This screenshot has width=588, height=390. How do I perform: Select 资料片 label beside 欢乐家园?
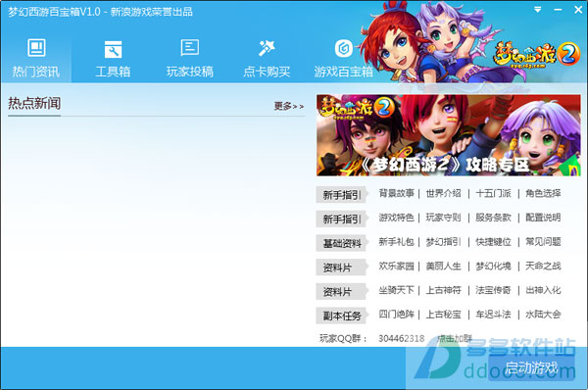[x=341, y=268]
